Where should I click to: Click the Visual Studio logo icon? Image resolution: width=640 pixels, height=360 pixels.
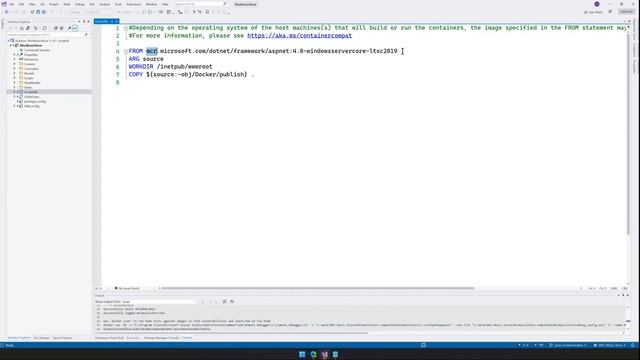pos(4,4)
